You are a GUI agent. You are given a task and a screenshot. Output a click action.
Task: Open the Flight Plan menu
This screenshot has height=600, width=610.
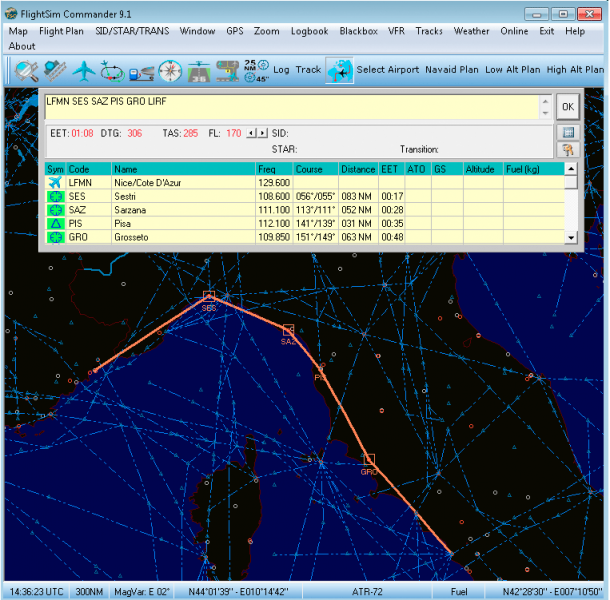pyautogui.click(x=61, y=31)
